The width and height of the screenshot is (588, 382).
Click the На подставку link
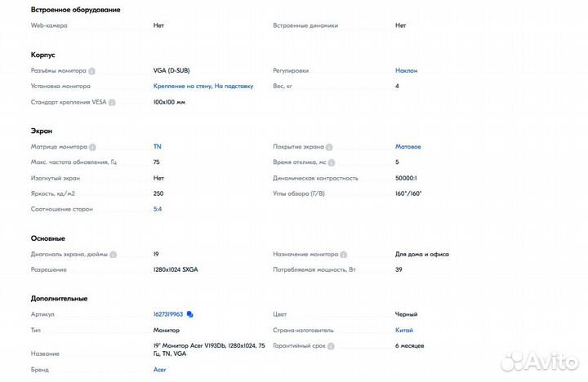pyautogui.click(x=234, y=86)
